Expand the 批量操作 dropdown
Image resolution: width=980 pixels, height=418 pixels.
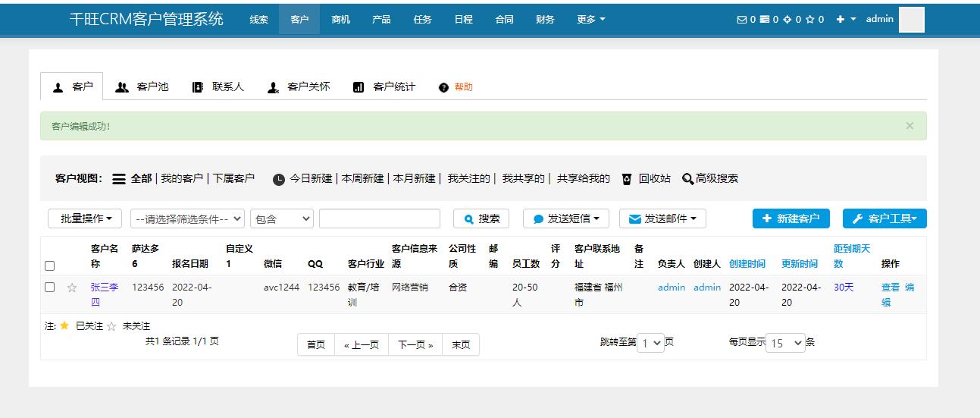coord(85,218)
